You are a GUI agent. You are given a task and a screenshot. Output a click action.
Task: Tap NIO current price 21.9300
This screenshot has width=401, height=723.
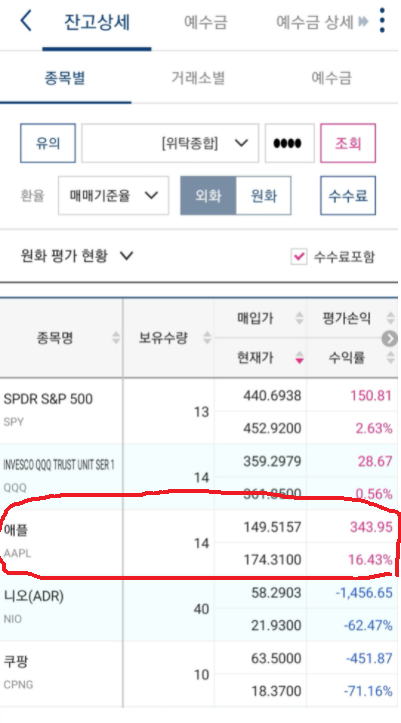[276, 626]
